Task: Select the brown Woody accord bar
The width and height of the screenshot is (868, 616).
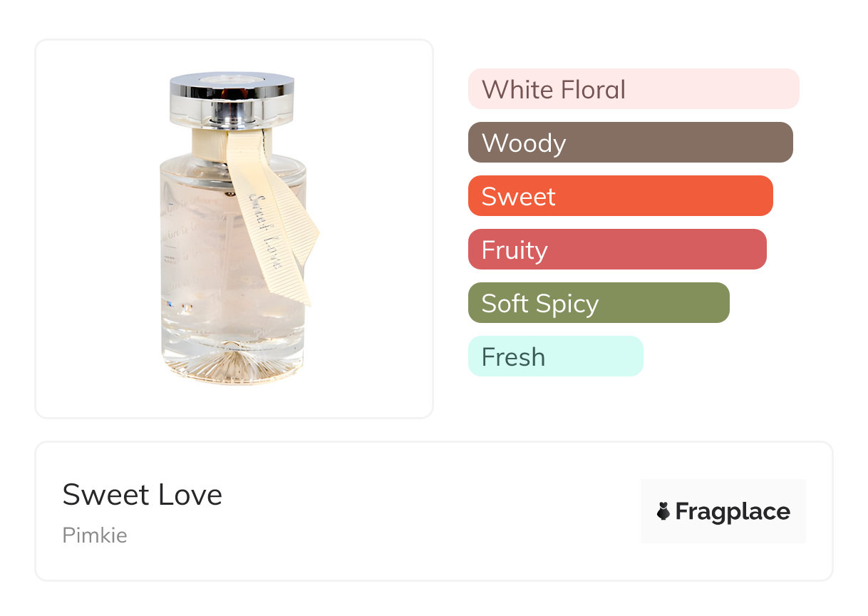Action: (630, 143)
